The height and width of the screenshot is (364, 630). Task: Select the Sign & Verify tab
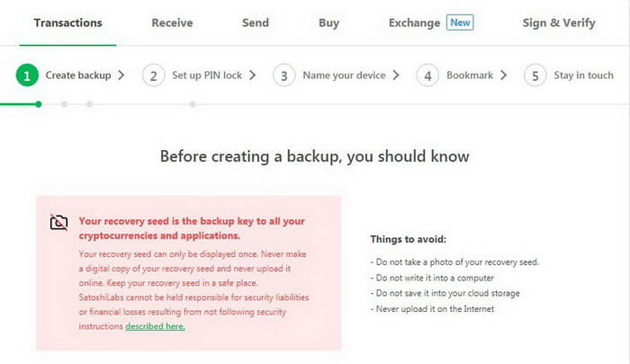pyautogui.click(x=559, y=22)
